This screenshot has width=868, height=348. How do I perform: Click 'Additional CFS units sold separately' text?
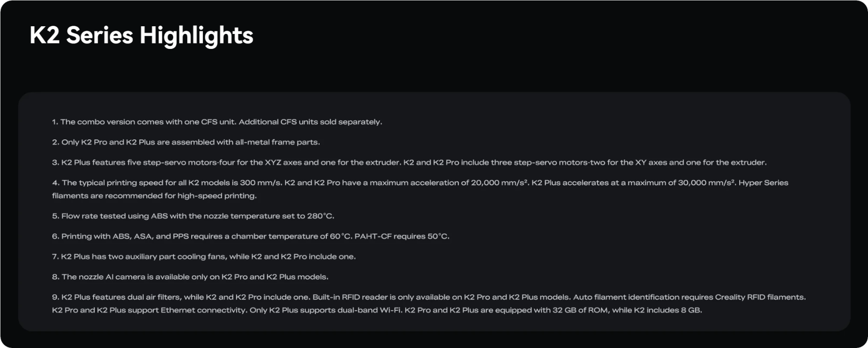click(311, 122)
